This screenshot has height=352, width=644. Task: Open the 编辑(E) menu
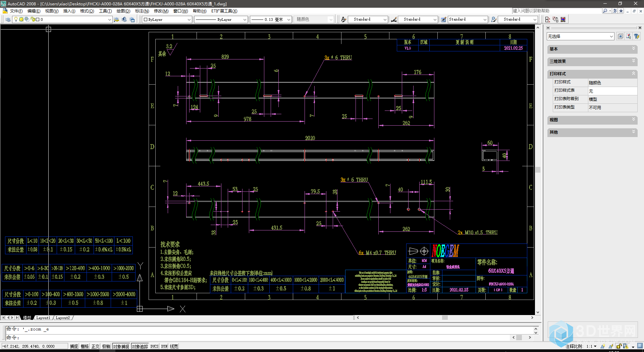coord(34,11)
